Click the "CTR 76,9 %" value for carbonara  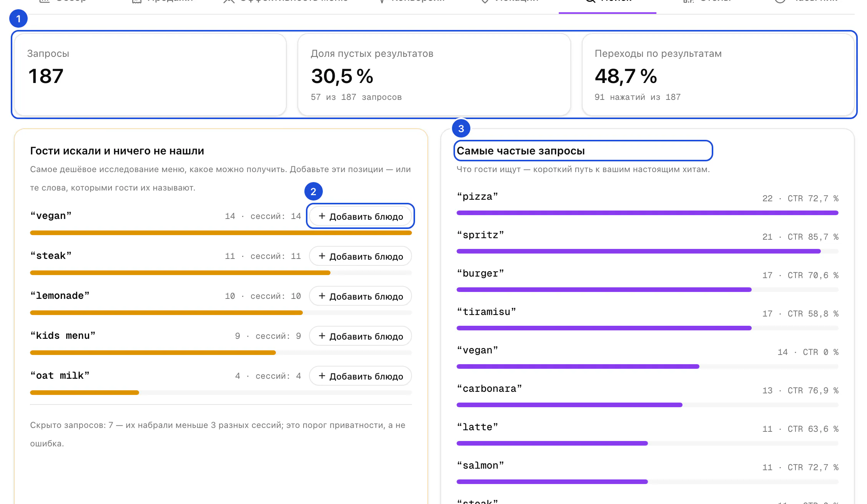tap(813, 391)
